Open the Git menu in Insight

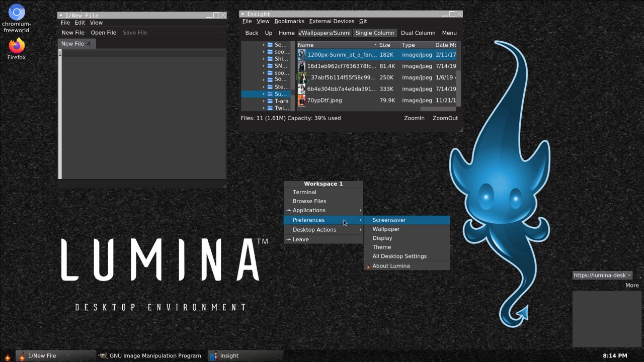363,22
